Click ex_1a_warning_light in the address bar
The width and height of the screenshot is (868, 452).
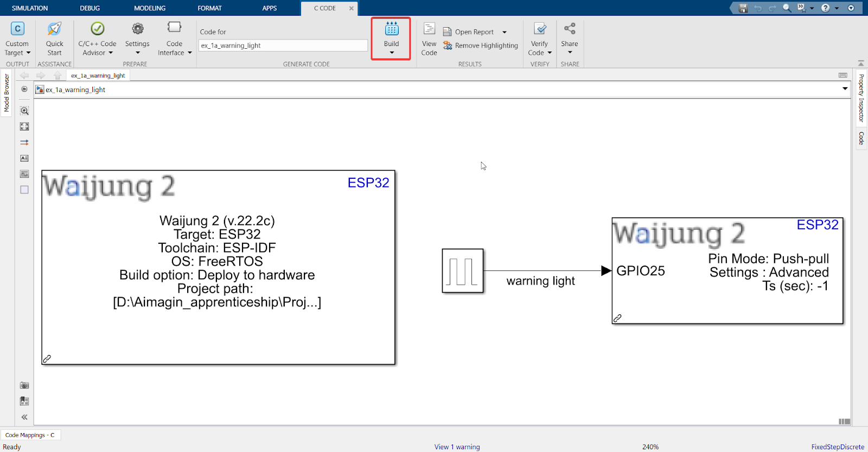tap(75, 90)
